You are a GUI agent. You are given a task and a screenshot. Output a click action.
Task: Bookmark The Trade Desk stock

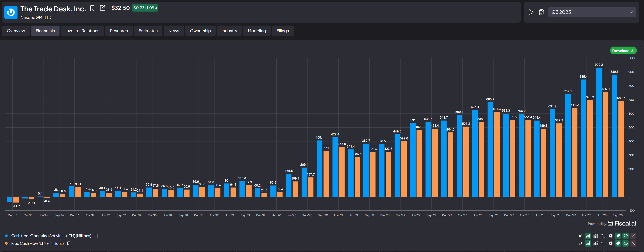coord(92,8)
